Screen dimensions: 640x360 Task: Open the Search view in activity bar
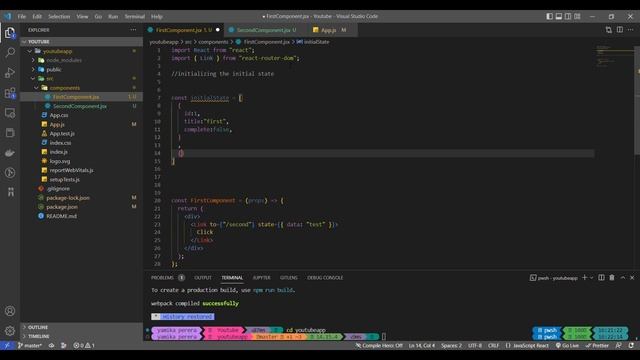[10, 53]
